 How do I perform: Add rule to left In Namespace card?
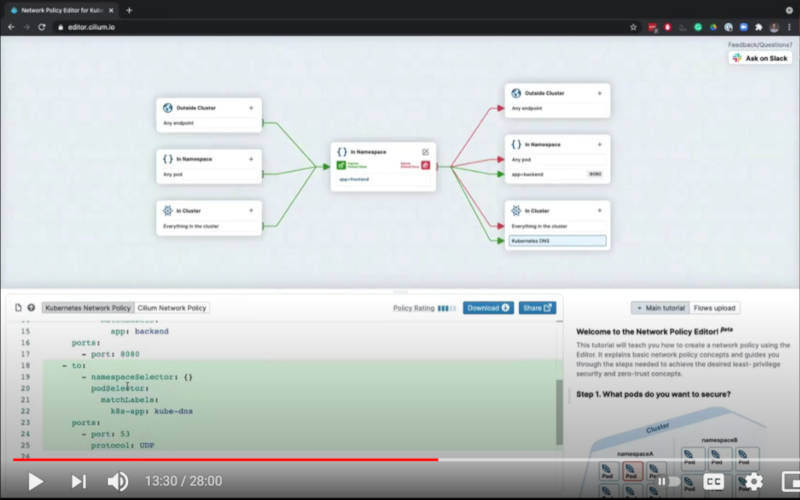pos(251,159)
